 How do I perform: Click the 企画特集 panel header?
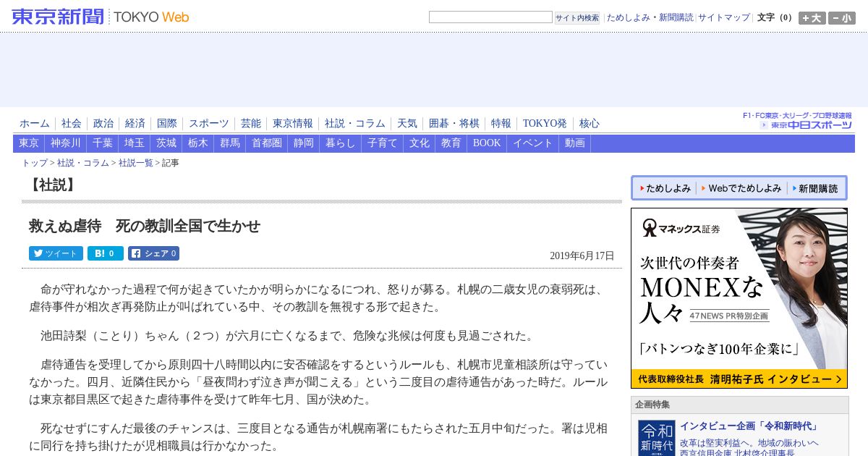(740, 405)
